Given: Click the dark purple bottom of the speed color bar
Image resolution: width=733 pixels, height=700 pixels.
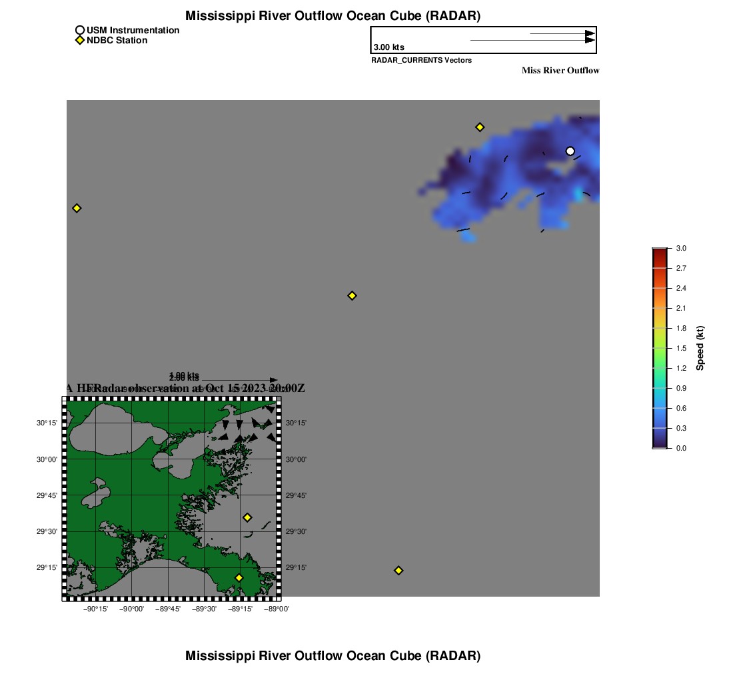Looking at the screenshot, I should point(659,443).
